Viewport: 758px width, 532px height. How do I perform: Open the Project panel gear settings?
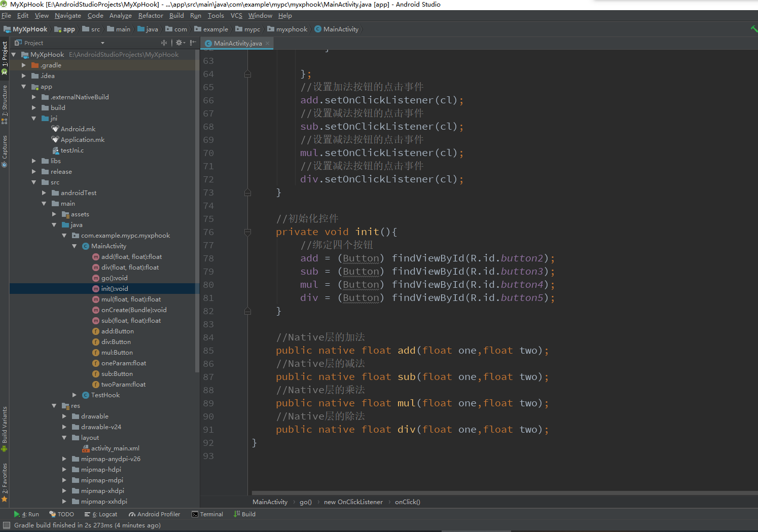coord(180,43)
